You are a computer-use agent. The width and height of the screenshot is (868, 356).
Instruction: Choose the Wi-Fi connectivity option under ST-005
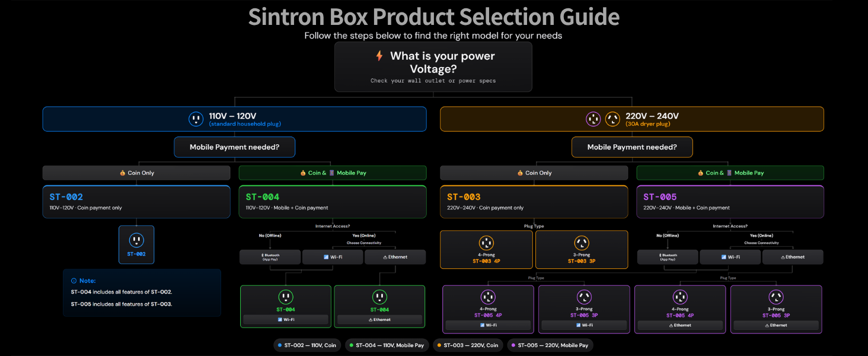(x=730, y=257)
